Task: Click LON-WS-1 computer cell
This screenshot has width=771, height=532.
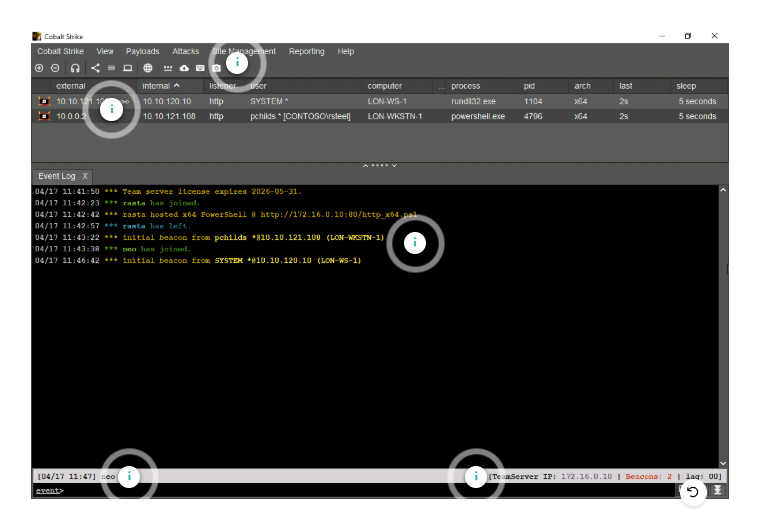Action: [x=387, y=101]
